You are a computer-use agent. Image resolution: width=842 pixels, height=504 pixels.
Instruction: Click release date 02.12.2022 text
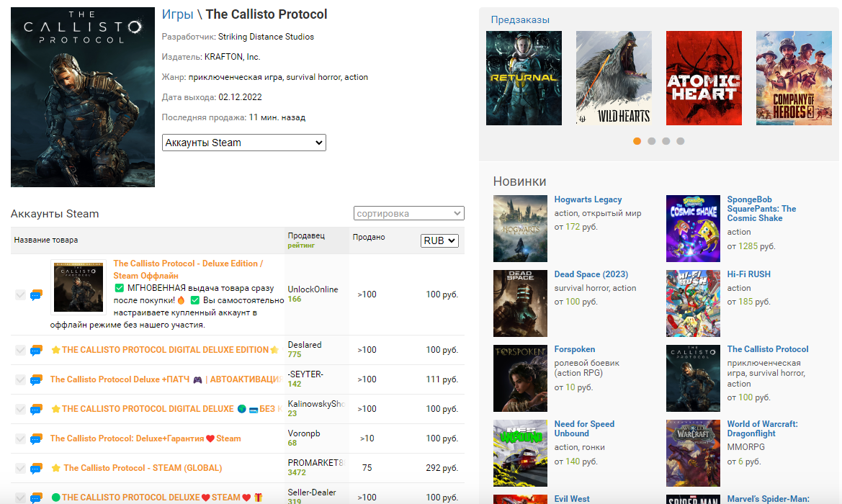[240, 97]
